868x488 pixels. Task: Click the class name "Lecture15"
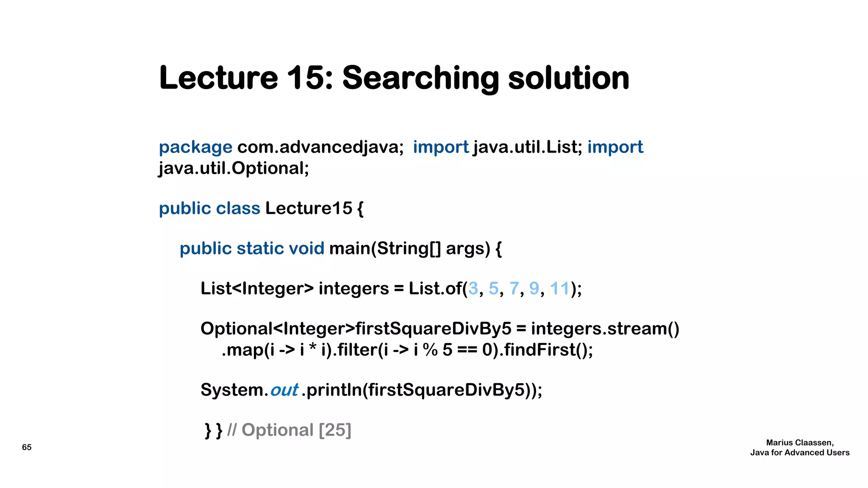tap(309, 208)
